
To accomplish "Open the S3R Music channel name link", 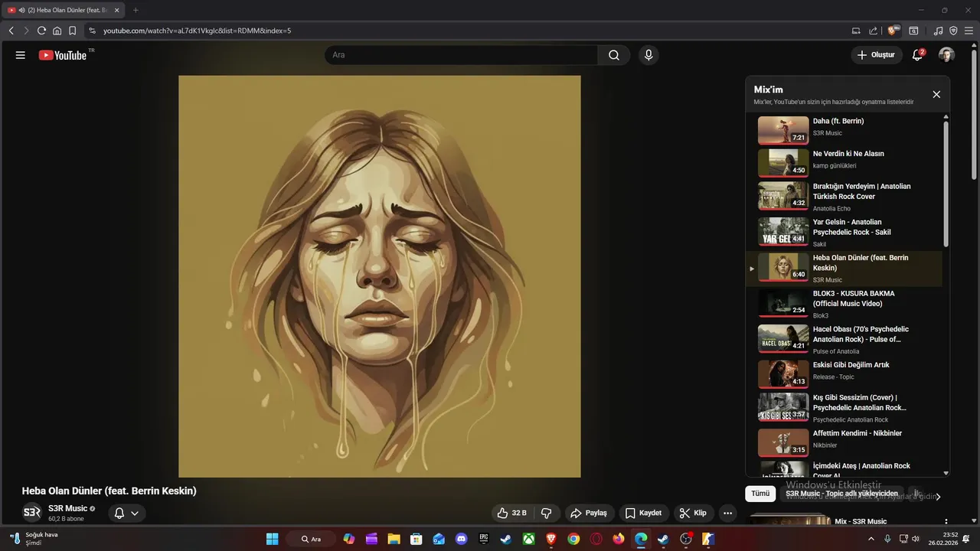I will (x=68, y=508).
